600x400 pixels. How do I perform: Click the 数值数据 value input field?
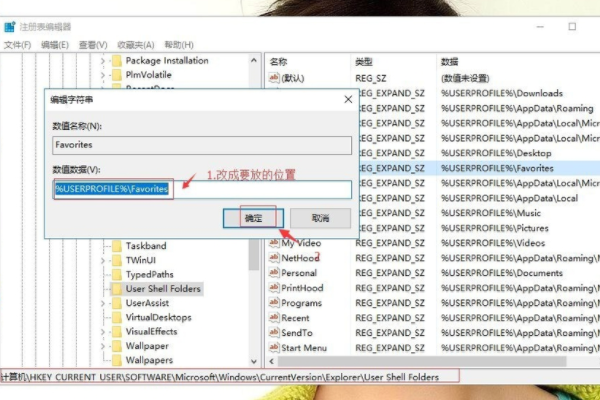point(202,189)
